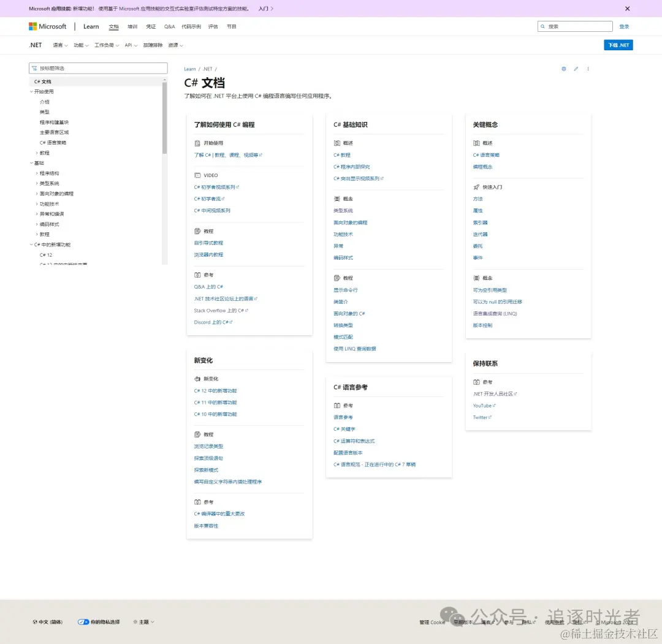Click the 搜索 search input field

(x=575, y=26)
